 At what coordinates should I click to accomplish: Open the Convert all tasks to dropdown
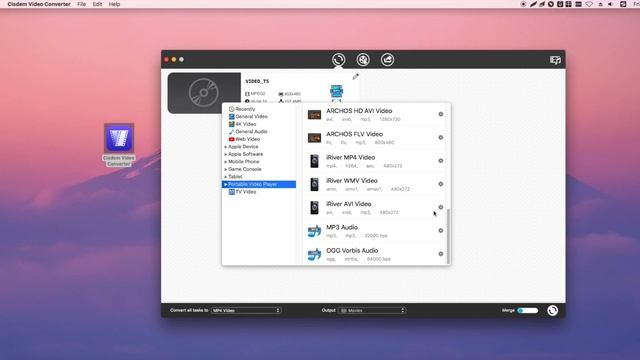pyautogui.click(x=246, y=311)
